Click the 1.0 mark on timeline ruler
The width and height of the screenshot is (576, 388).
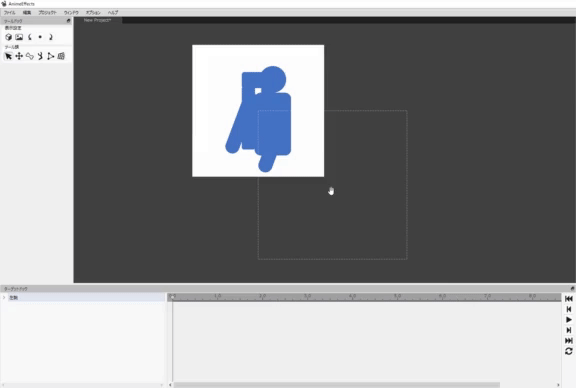pyautogui.click(x=217, y=296)
